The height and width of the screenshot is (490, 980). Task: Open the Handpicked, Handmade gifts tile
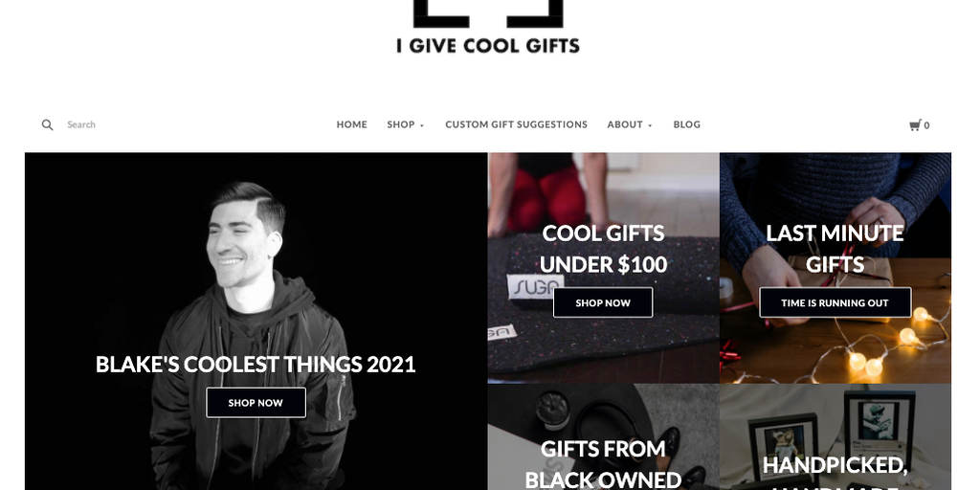[835, 437]
